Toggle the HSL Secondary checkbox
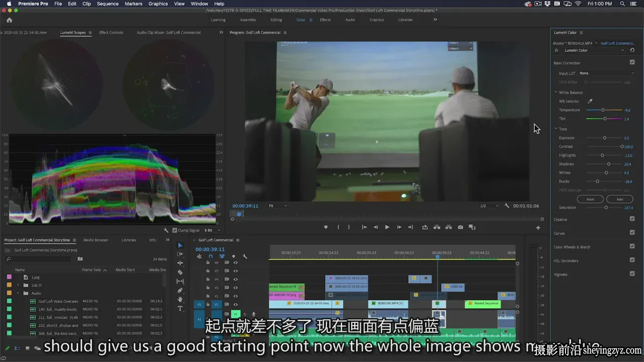 click(632, 260)
